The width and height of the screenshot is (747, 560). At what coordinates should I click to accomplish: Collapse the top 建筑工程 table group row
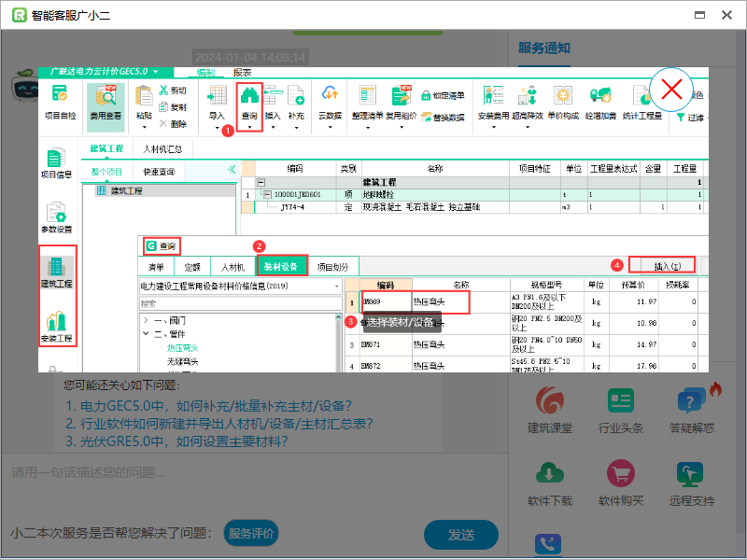tap(261, 182)
